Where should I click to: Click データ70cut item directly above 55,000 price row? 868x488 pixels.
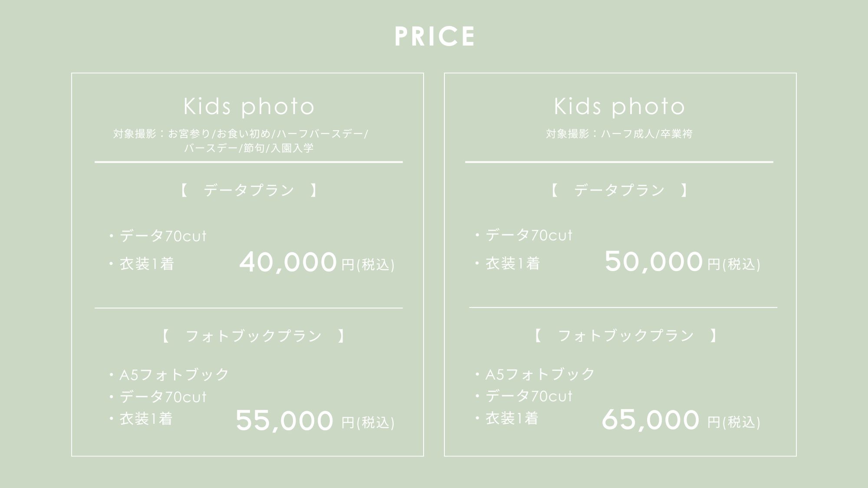(x=163, y=396)
